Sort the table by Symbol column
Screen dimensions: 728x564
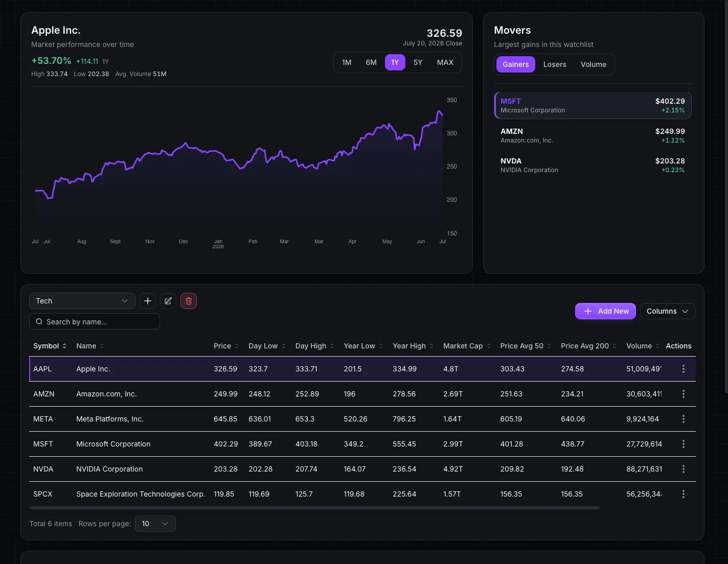(x=50, y=346)
